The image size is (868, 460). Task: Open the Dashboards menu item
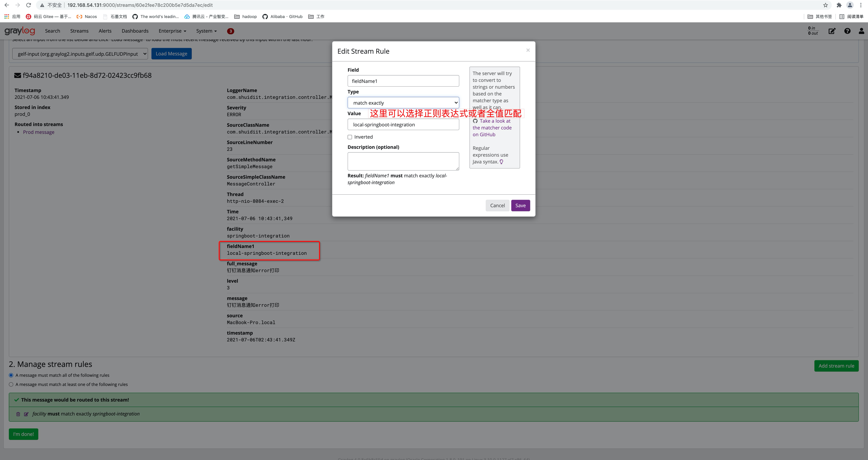(135, 31)
